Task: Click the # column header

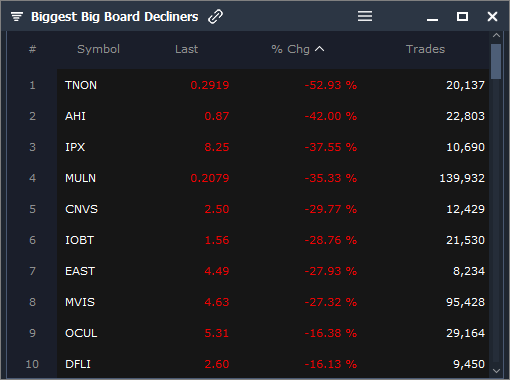Action: point(32,49)
